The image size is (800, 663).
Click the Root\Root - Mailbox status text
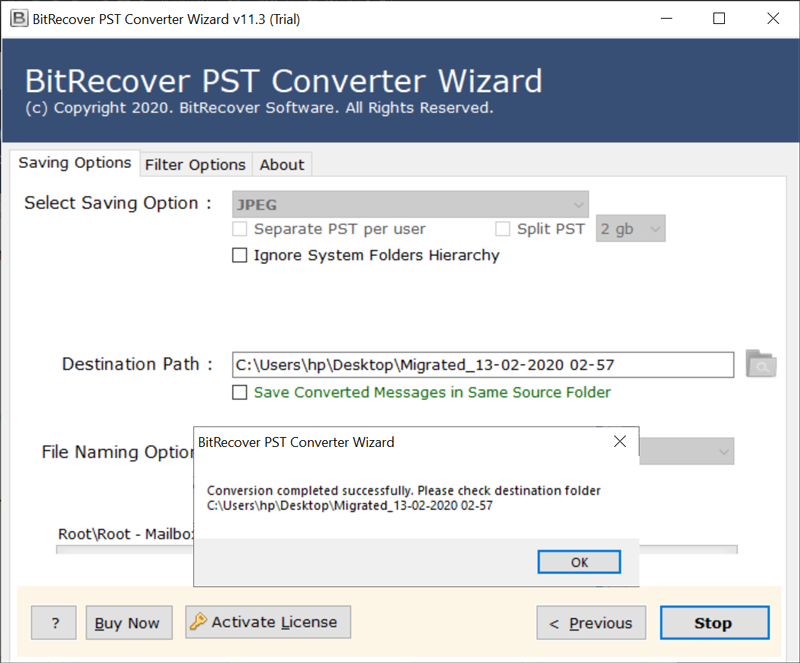point(126,534)
